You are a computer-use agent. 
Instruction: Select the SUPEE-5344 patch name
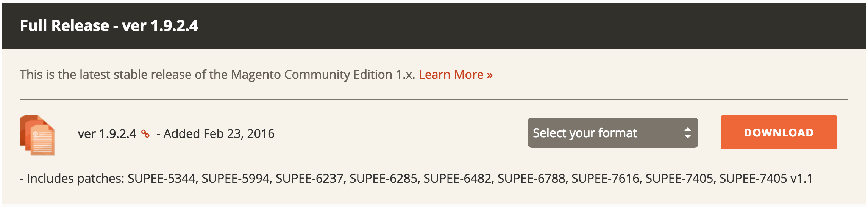162,179
